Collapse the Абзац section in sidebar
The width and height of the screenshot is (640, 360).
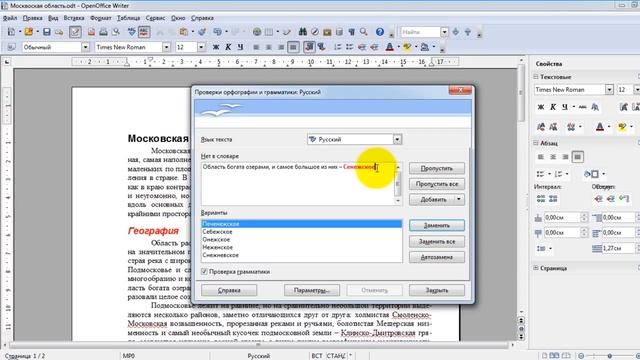coord(536,143)
